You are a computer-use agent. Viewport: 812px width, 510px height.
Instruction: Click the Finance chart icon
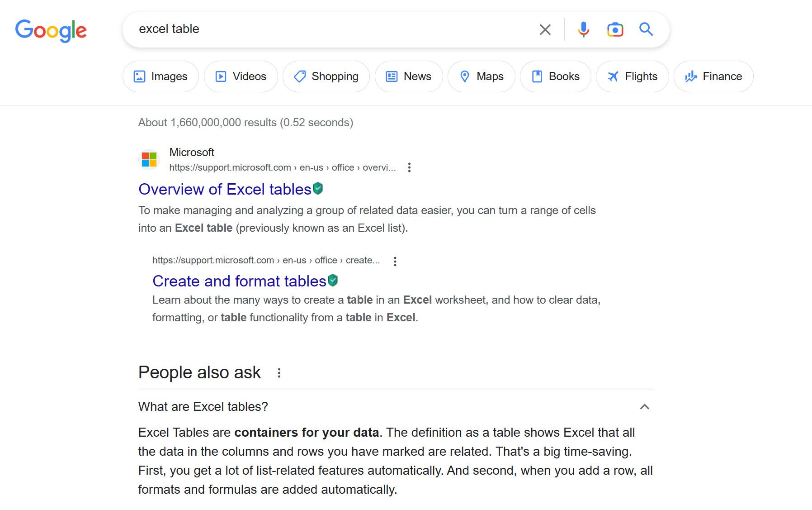[x=691, y=76]
